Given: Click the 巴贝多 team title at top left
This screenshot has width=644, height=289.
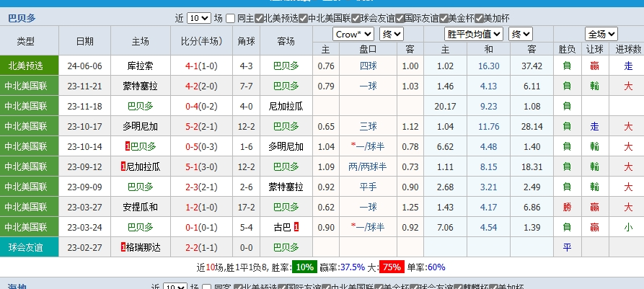Looking at the screenshot, I should click(x=22, y=18).
